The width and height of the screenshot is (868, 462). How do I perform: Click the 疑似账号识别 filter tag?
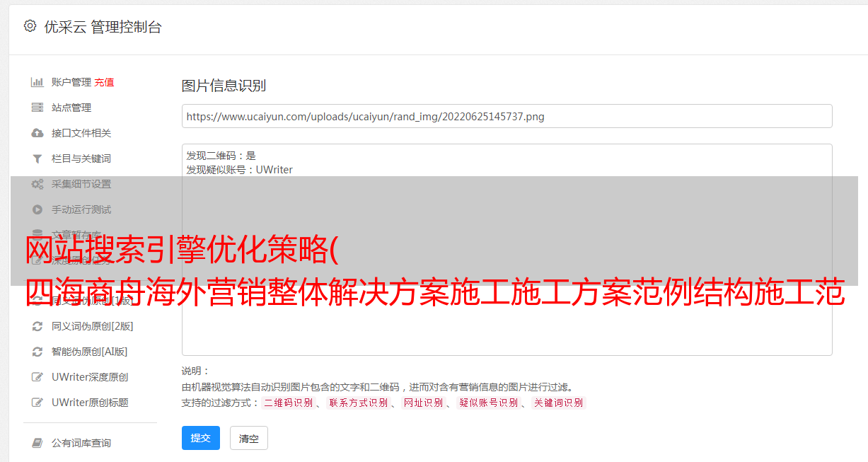pos(489,403)
